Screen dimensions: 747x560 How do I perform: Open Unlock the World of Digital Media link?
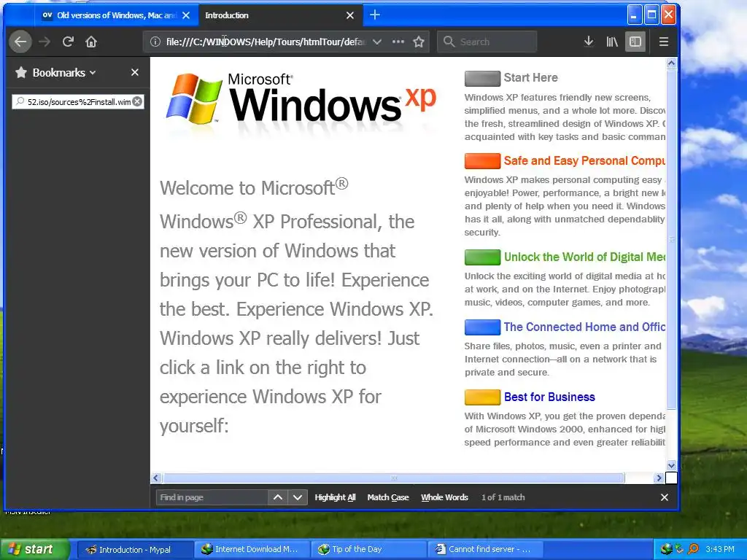584,257
